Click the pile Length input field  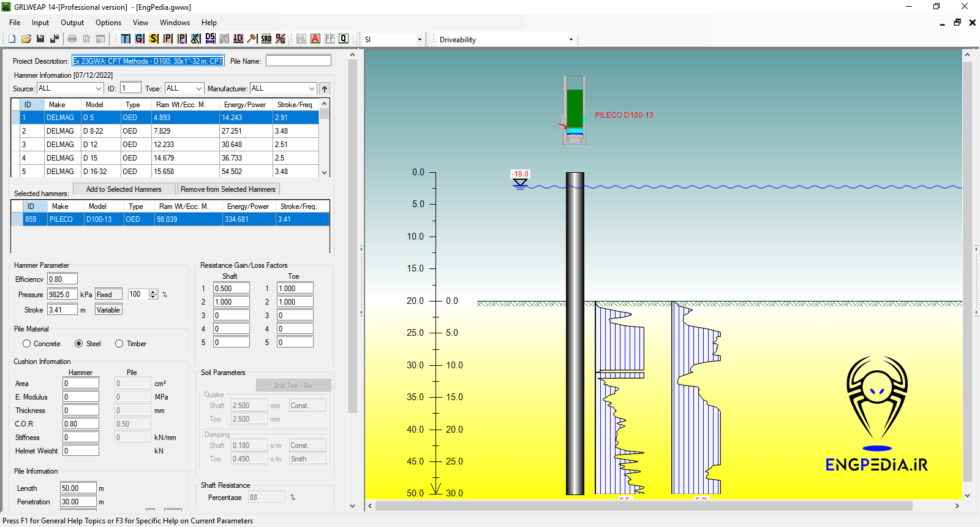pyautogui.click(x=78, y=488)
